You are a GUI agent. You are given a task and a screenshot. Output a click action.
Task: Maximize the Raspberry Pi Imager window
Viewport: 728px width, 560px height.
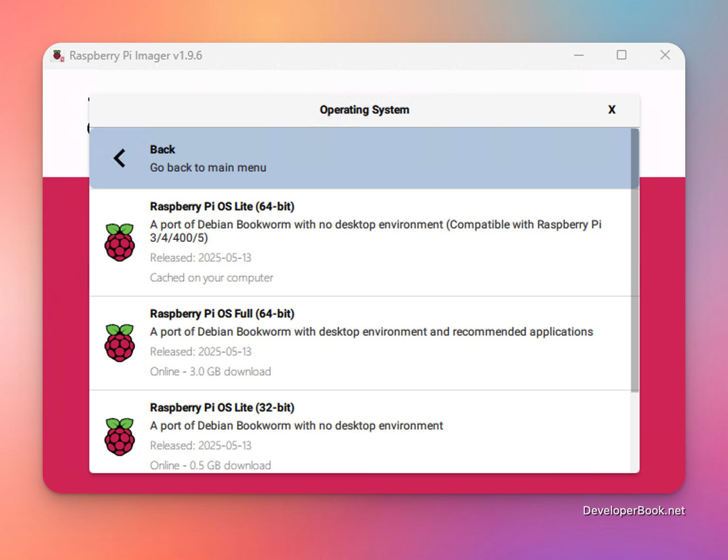pos(622,55)
